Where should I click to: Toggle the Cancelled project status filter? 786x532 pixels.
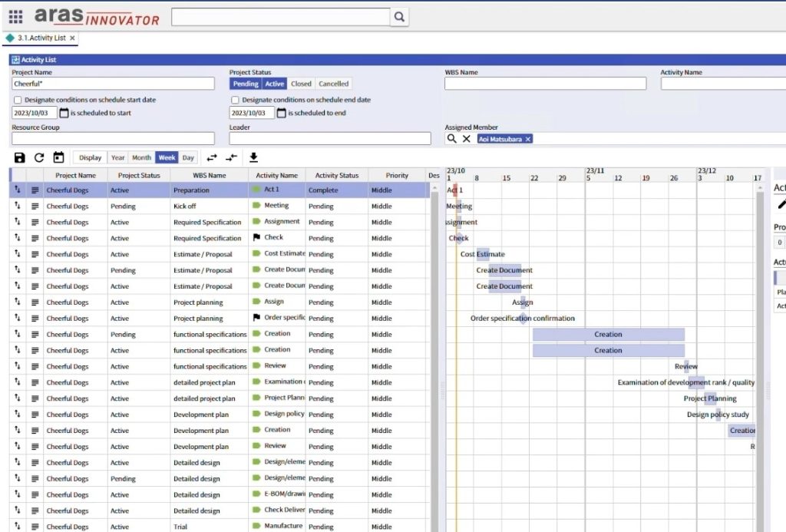point(333,84)
